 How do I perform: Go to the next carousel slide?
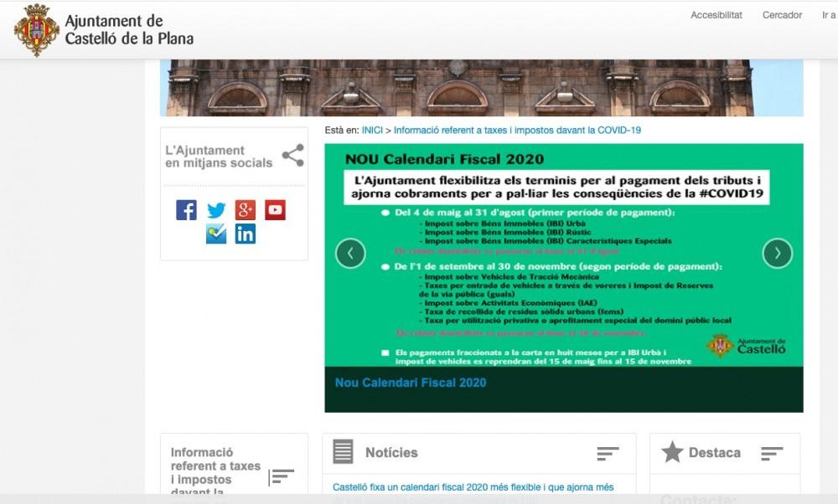coord(777,253)
